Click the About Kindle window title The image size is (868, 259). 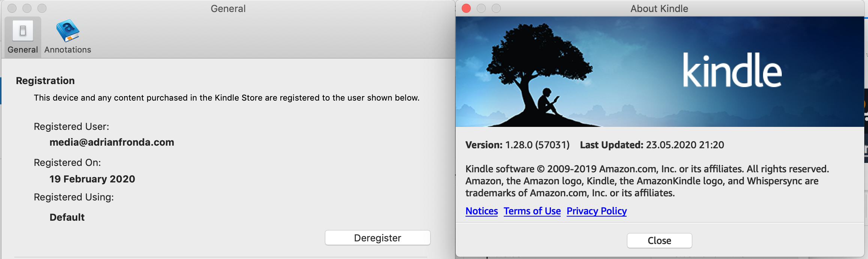tap(659, 9)
